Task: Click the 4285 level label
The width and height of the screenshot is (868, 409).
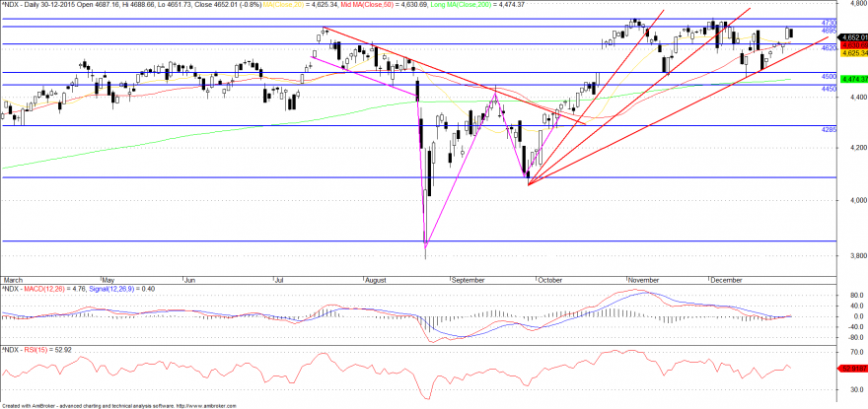Action: click(x=829, y=129)
